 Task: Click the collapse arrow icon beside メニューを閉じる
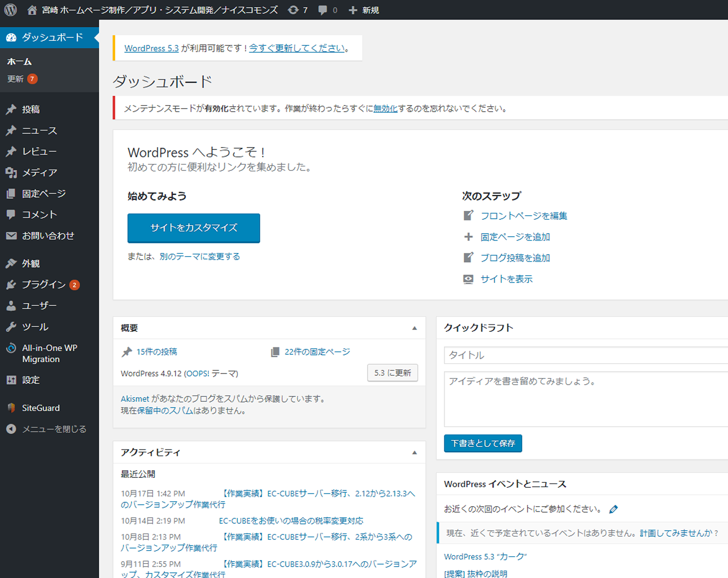click(11, 429)
